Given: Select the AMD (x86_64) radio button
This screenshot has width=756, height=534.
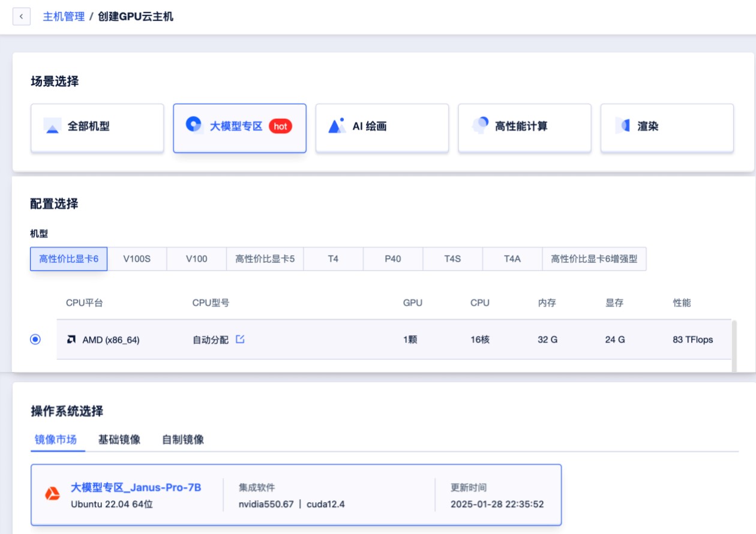Looking at the screenshot, I should point(35,340).
